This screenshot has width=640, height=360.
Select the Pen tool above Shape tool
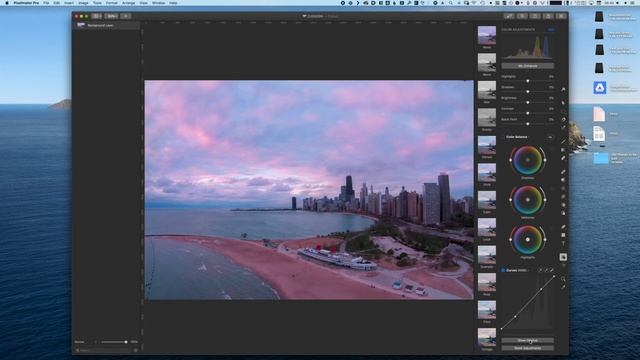(563, 227)
